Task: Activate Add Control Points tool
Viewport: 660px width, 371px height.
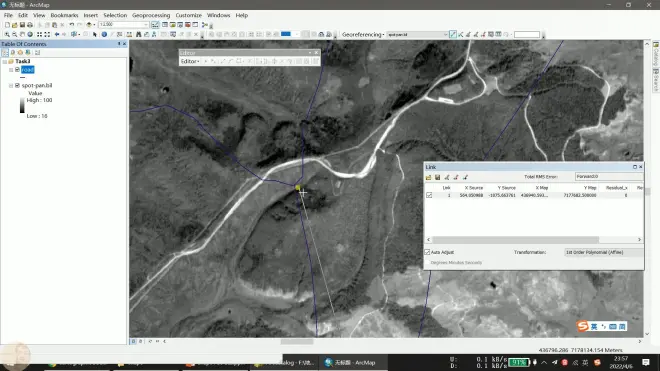Action: (452, 35)
